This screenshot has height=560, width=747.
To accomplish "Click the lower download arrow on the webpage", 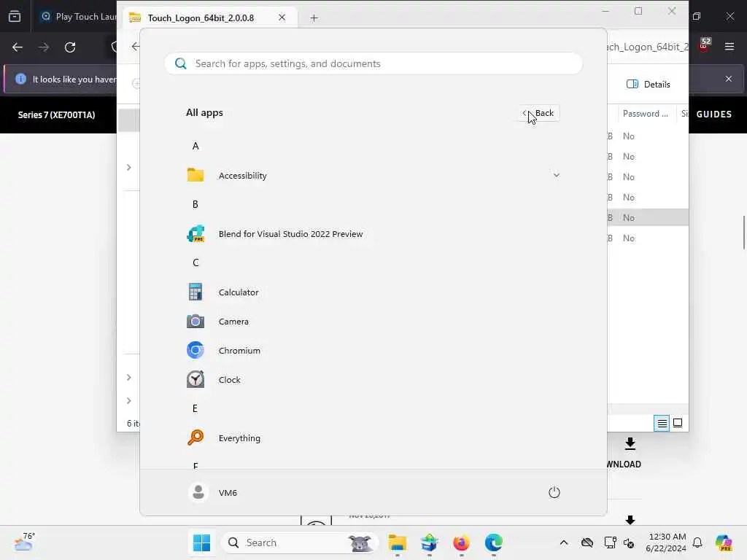I will click(x=630, y=520).
